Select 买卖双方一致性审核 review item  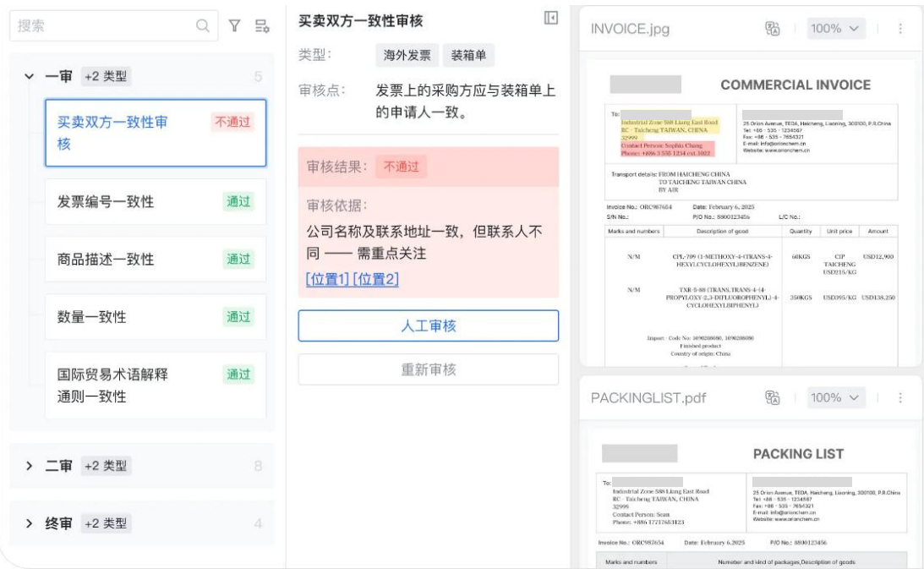click(x=156, y=133)
